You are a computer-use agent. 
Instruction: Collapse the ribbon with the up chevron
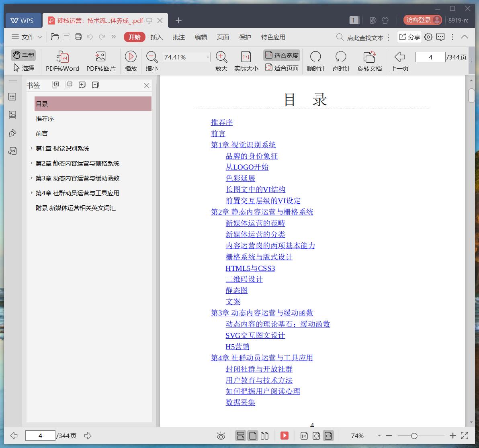(x=465, y=37)
